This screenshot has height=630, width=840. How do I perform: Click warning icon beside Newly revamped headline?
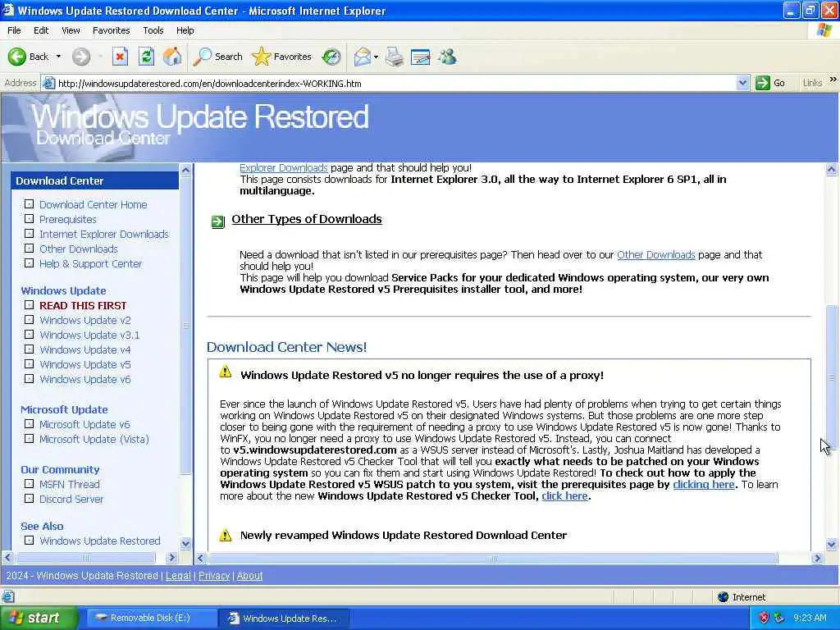[x=226, y=535]
